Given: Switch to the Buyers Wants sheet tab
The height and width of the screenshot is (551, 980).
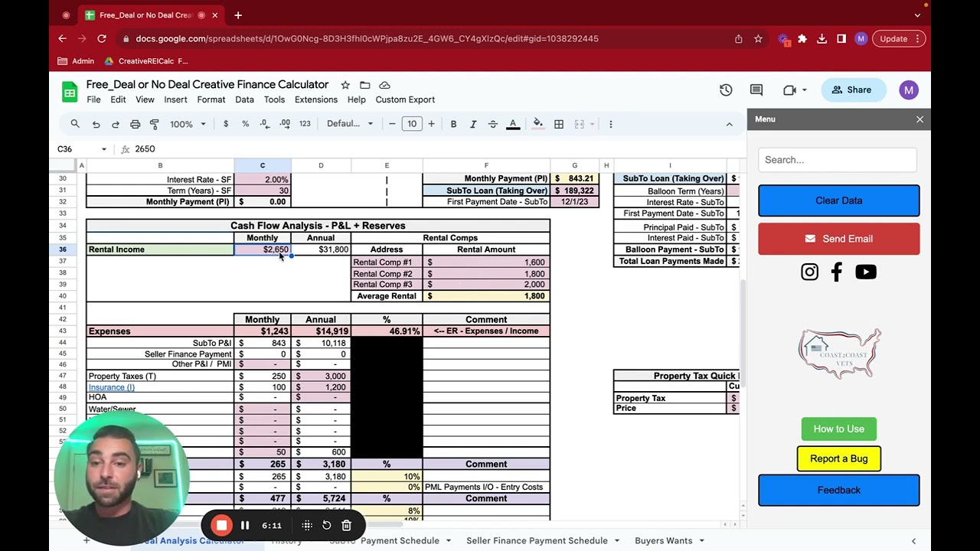Looking at the screenshot, I should [663, 541].
